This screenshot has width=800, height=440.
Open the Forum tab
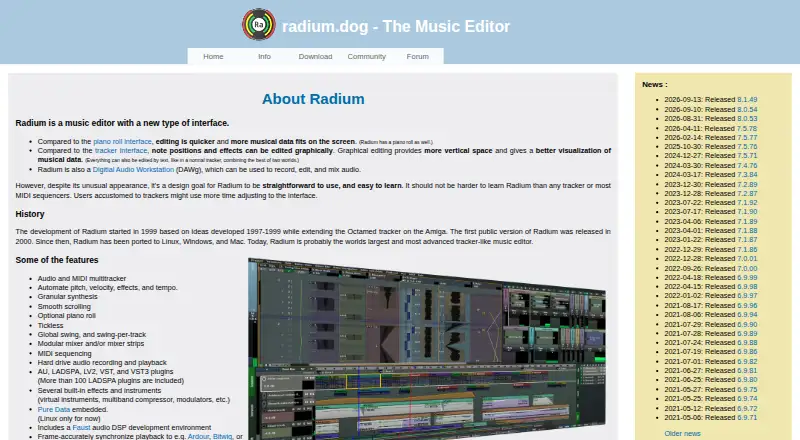417,57
